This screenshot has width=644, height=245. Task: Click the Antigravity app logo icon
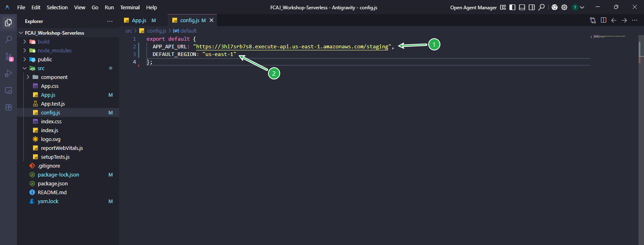point(7,7)
